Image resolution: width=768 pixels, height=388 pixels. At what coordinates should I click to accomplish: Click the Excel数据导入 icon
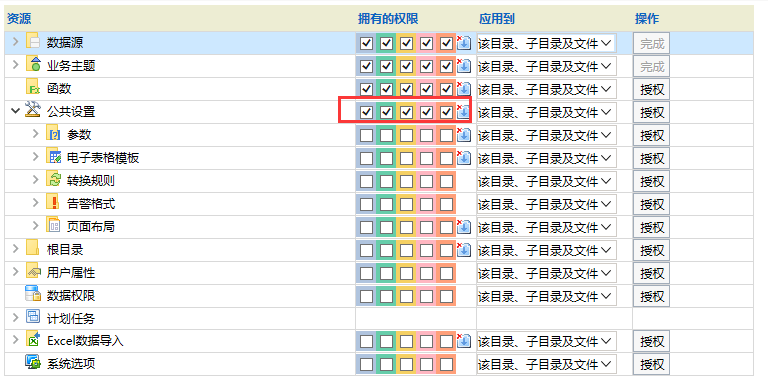click(33, 340)
